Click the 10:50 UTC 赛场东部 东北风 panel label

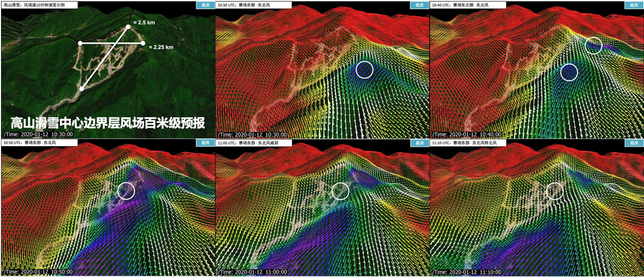(x=30, y=143)
